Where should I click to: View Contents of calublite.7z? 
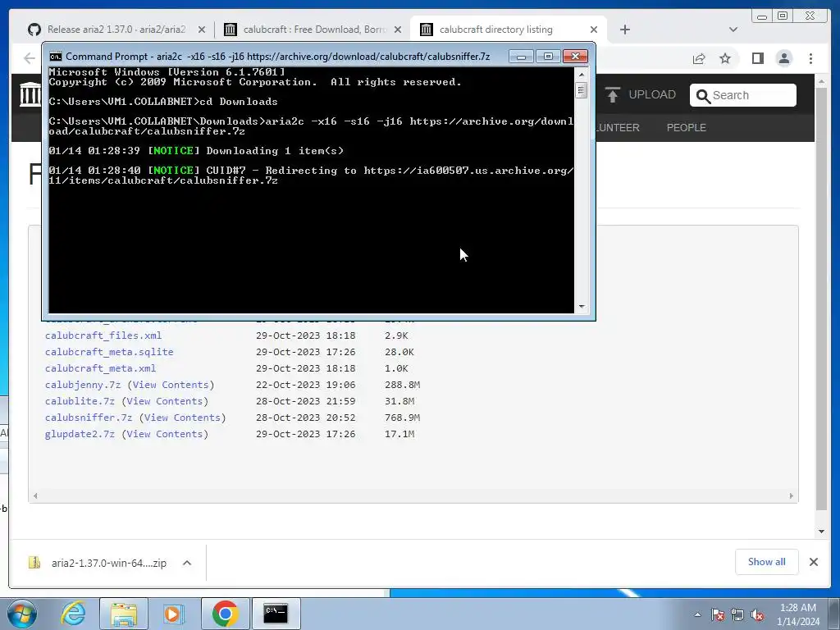click(x=164, y=401)
